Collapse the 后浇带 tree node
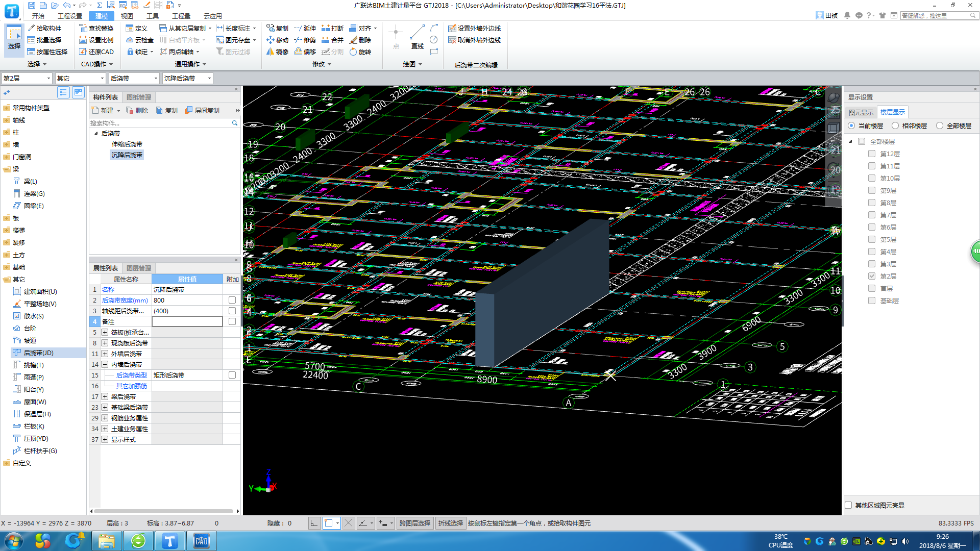This screenshot has height=551, width=980. 96,133
